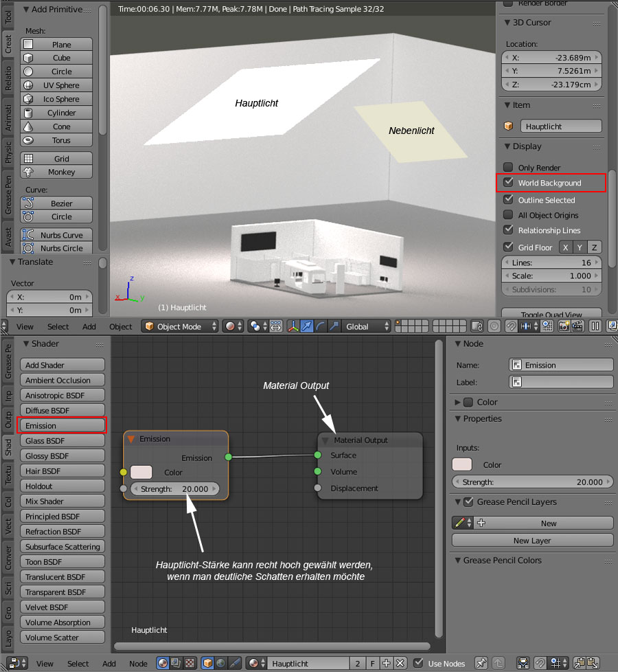Click the Torus mesh primitive button
Screen dimensions: 618x672
pyautogui.click(x=57, y=140)
